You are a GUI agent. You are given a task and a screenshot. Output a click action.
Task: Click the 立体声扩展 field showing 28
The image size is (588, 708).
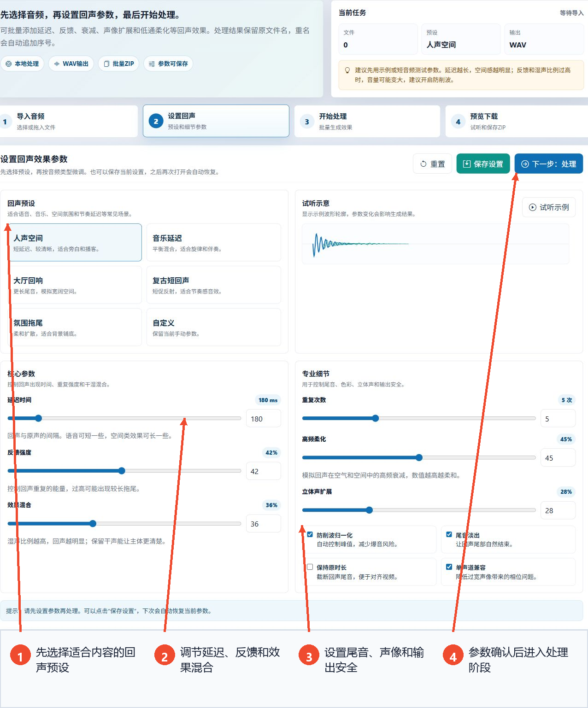tap(558, 510)
